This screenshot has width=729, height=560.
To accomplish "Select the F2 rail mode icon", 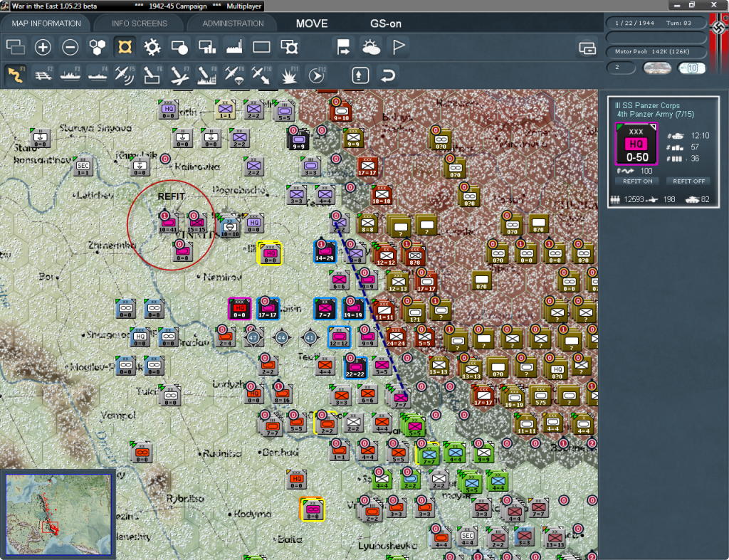I will pyautogui.click(x=43, y=75).
